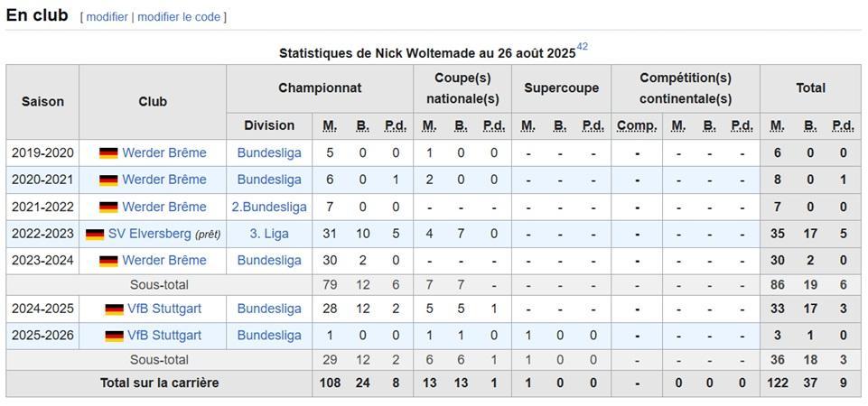Follow the 3. Liga division link

pos(269,234)
